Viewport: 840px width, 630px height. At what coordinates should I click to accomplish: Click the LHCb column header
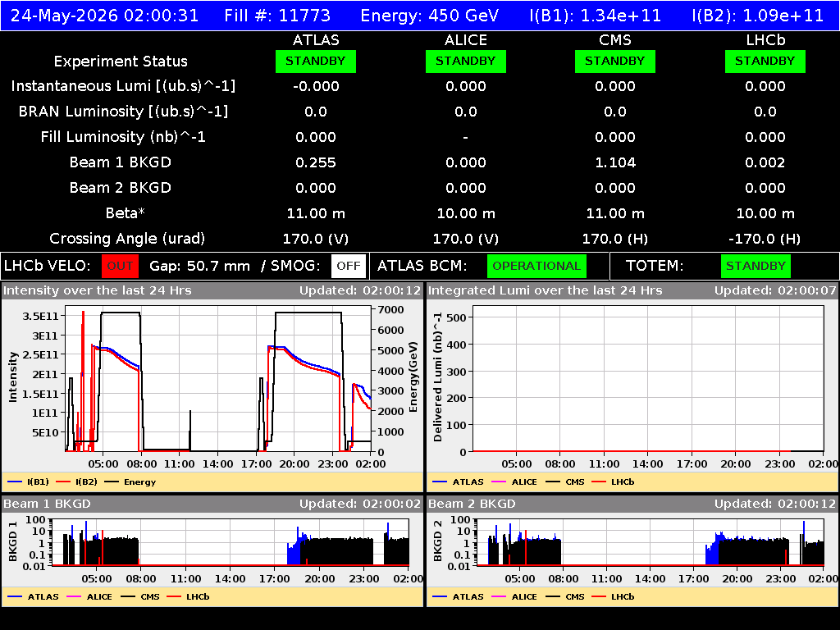point(765,40)
